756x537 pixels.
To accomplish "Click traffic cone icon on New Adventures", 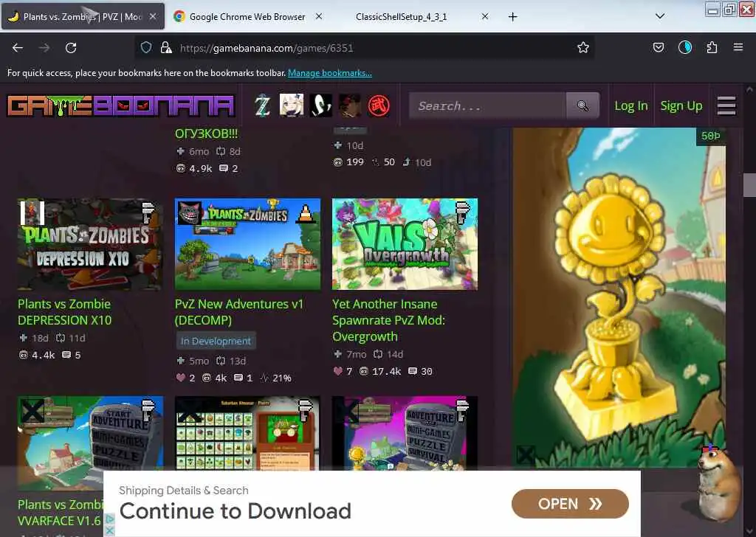I will [x=305, y=213].
